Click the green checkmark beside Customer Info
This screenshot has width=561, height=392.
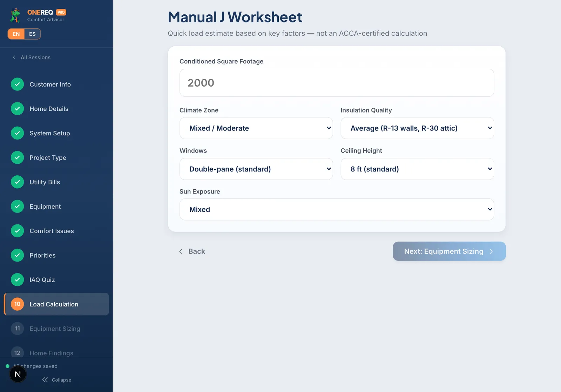coord(17,84)
